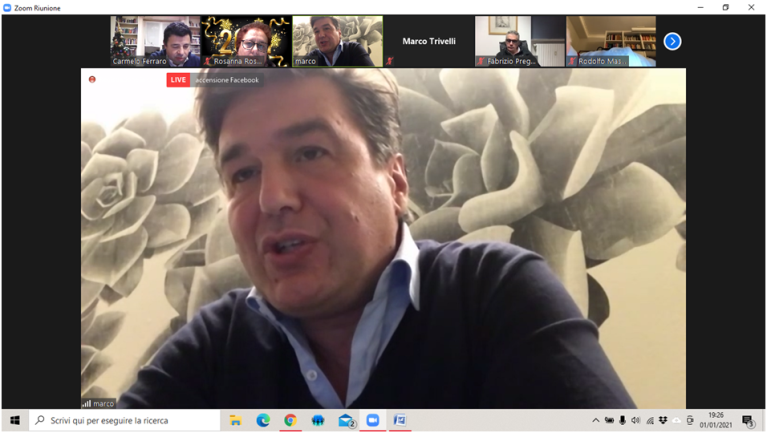This screenshot has width=767, height=433.
Task: Click the network connection tray icon
Action: pyautogui.click(x=650, y=421)
